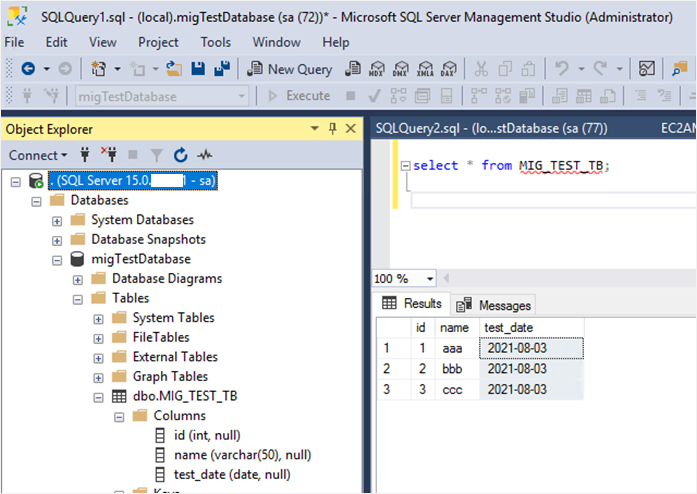Expand the System Databases folder

point(57,221)
